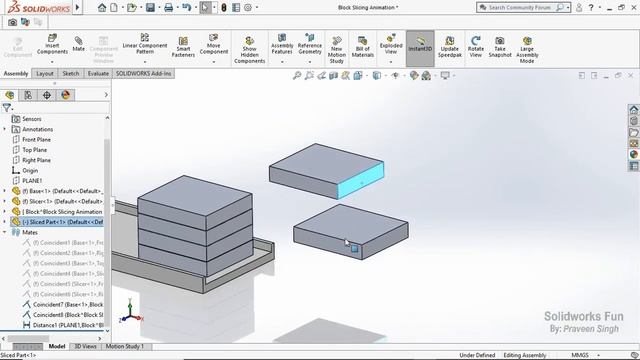Click Take Snapshot tool

coord(500,47)
